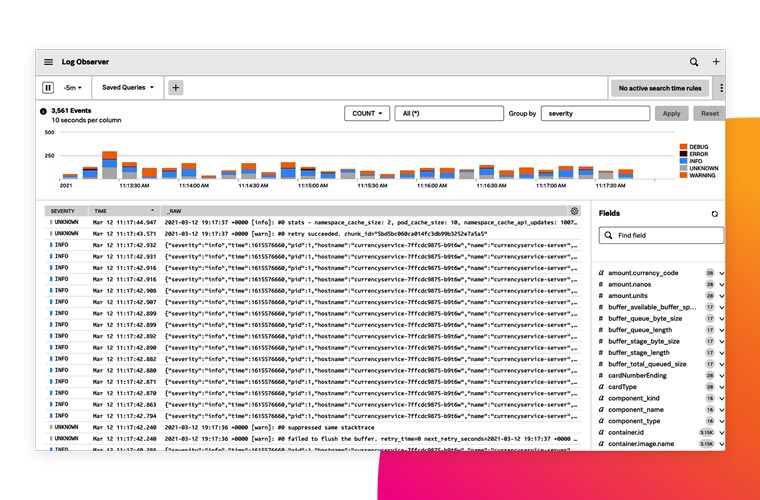Open log row at 11:17:43.571

[x=313, y=234]
